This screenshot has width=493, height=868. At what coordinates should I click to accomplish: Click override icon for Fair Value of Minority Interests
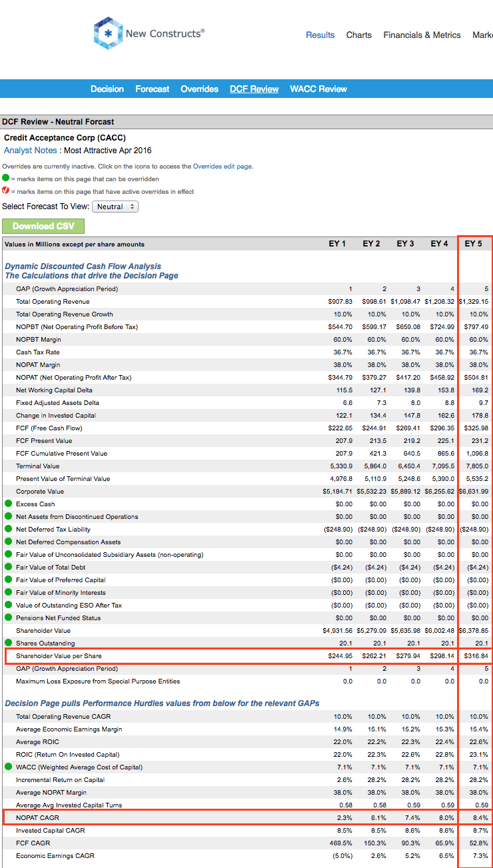(8, 592)
